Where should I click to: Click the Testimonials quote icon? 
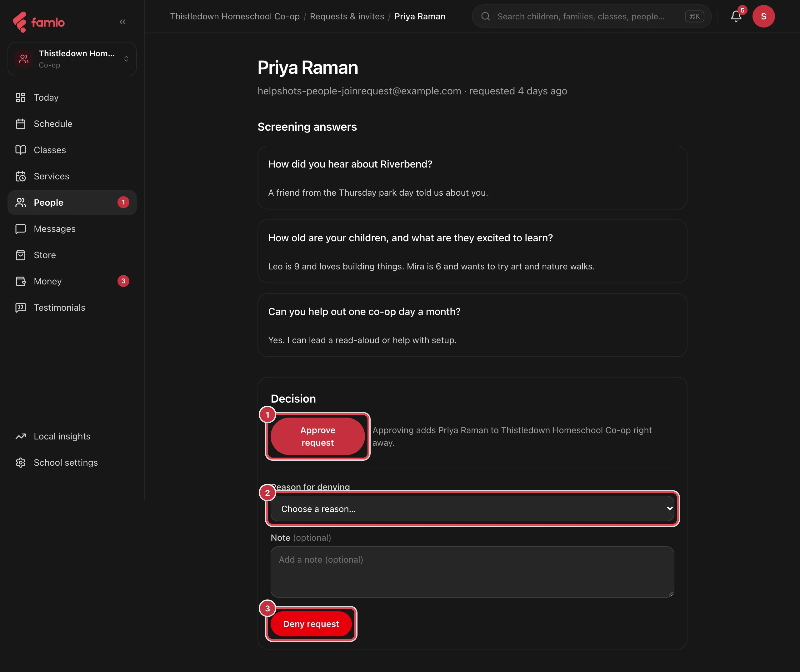[21, 308]
